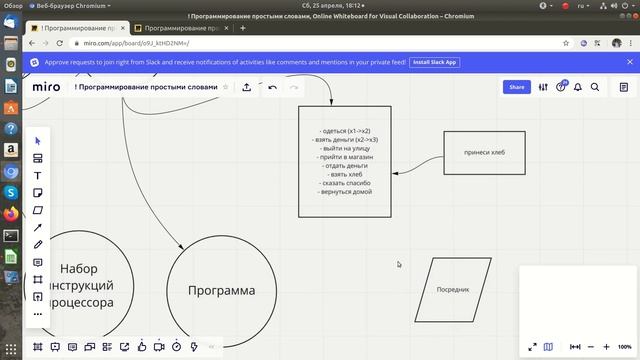Open the Chromium three-dot menu
640x360 pixels.
(x=631, y=43)
